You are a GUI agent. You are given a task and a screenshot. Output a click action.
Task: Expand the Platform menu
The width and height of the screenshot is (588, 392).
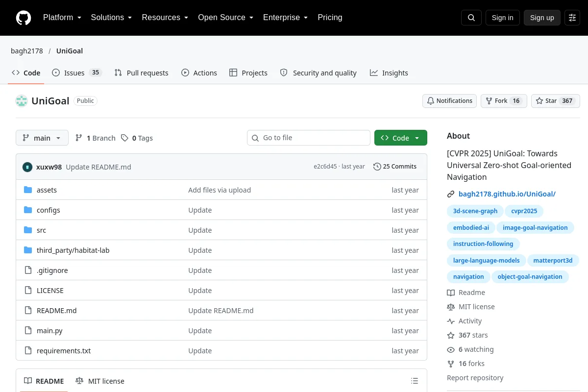tap(62, 18)
